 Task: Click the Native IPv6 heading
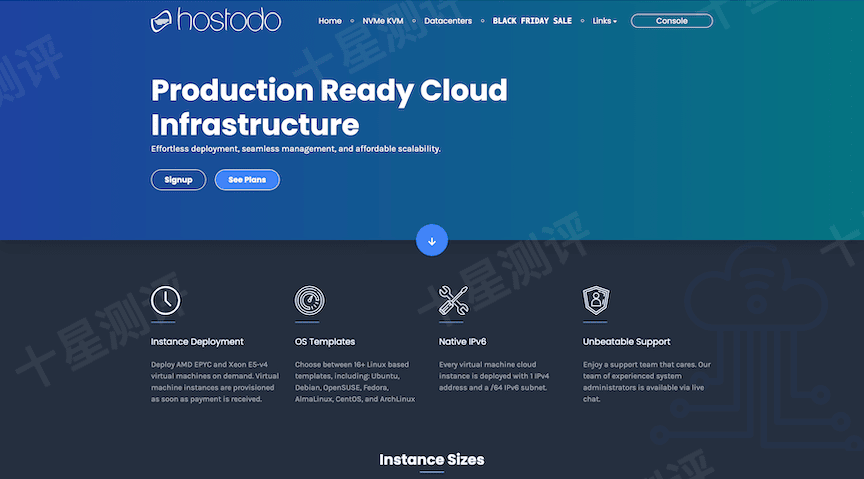[x=462, y=342]
